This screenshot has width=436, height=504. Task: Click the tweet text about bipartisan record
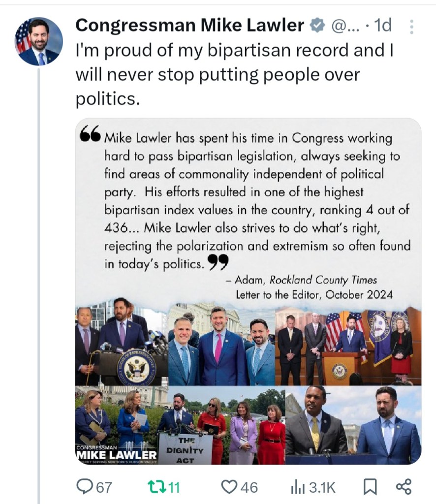234,74
